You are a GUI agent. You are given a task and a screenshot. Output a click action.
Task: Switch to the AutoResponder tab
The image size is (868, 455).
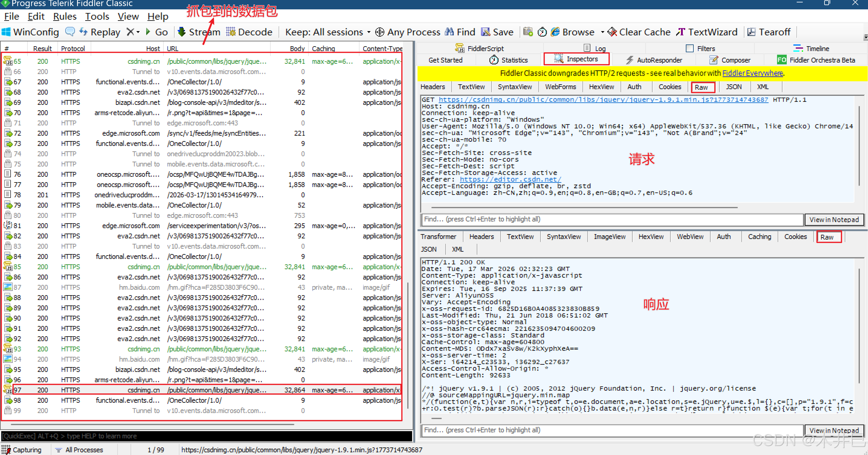click(654, 60)
